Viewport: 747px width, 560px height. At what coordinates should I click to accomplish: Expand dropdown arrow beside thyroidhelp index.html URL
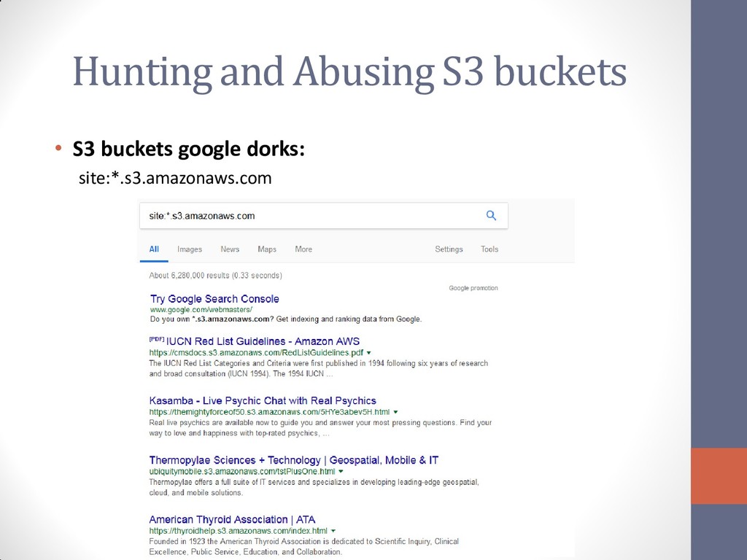tap(333, 531)
